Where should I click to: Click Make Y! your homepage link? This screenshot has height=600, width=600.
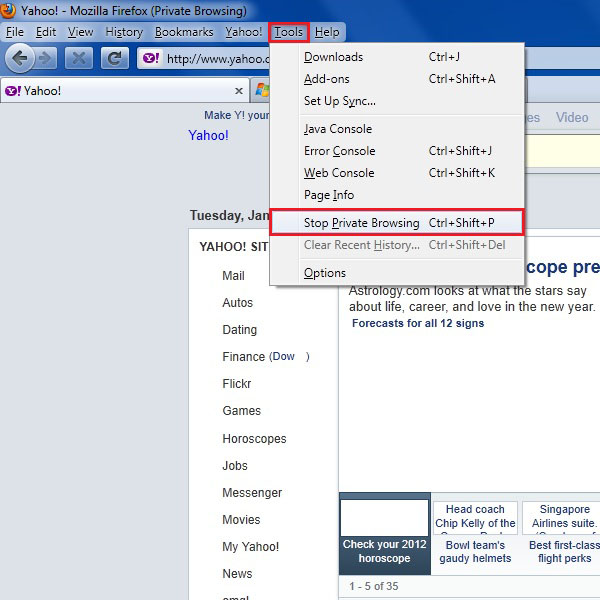coord(236,115)
